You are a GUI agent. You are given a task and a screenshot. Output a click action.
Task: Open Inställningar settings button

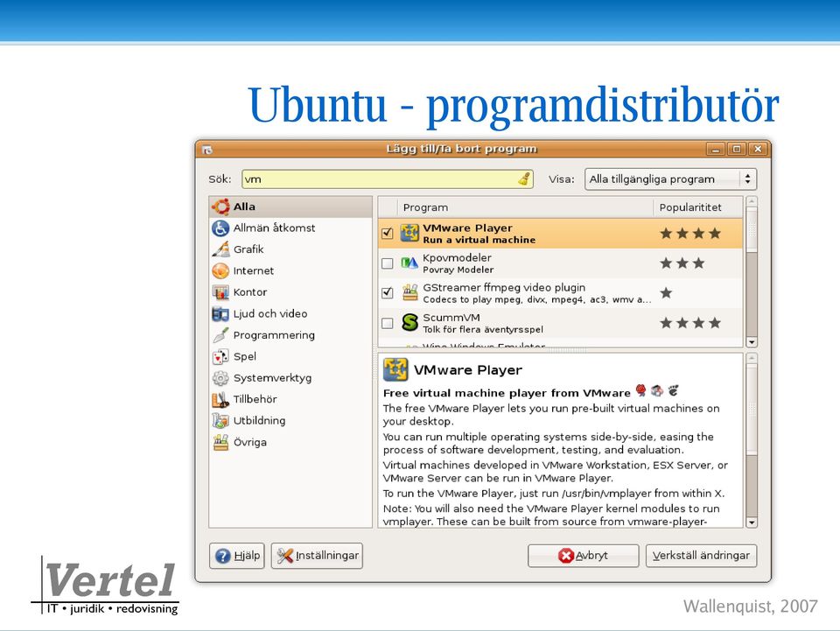pyautogui.click(x=317, y=556)
